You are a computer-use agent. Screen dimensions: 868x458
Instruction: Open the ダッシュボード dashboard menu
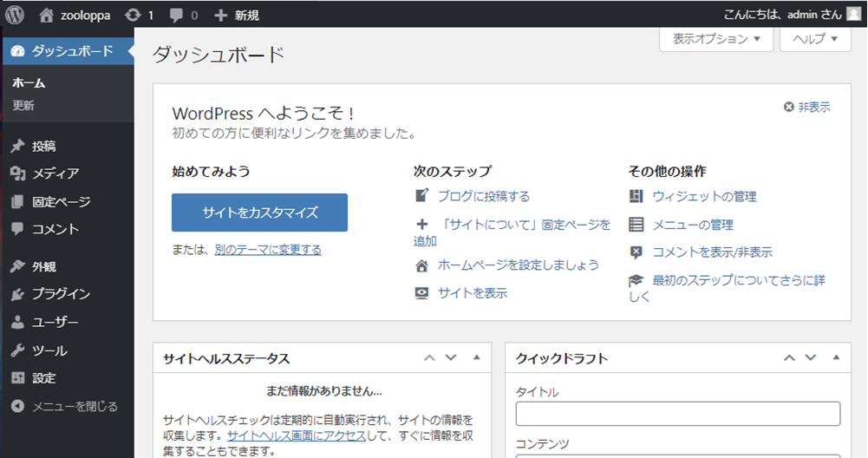(x=69, y=51)
